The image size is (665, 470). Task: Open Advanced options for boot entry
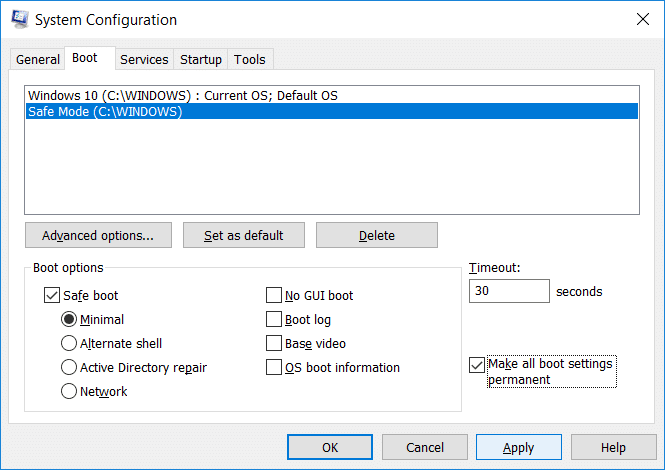(98, 236)
